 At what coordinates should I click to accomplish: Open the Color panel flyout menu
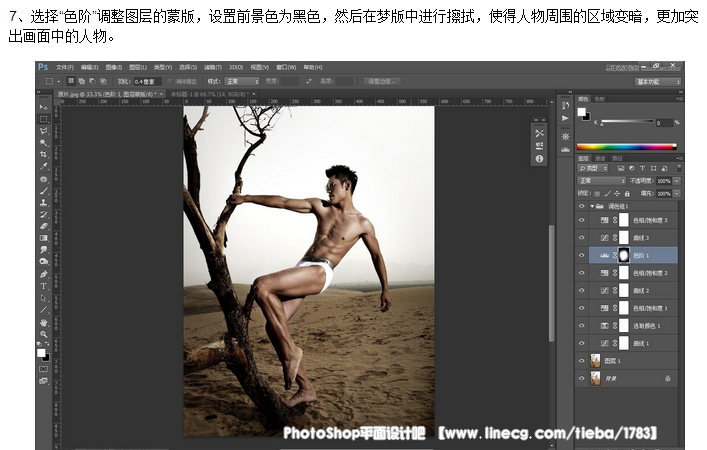678,98
